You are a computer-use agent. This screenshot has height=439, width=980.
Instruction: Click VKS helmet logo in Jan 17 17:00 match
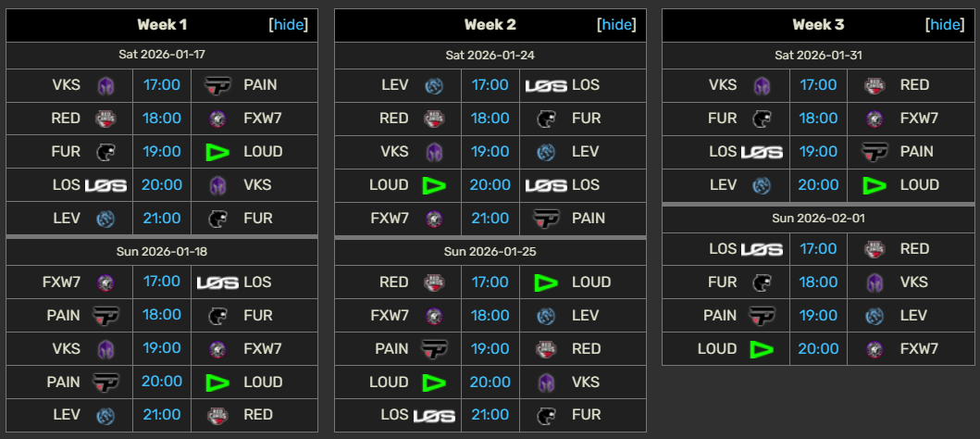105,85
